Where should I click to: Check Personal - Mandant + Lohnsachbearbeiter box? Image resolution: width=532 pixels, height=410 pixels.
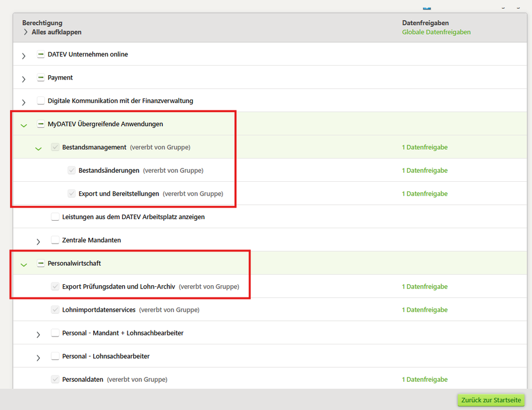click(x=55, y=333)
